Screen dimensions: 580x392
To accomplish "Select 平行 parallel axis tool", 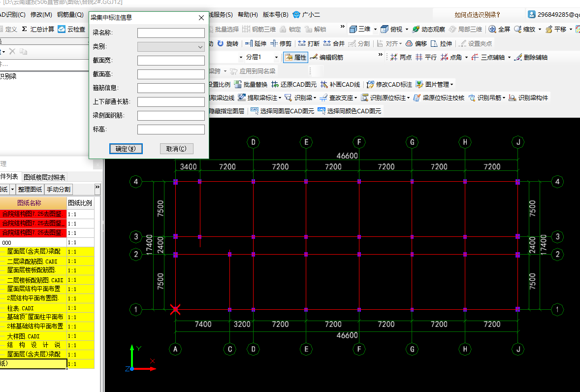I will pos(426,57).
